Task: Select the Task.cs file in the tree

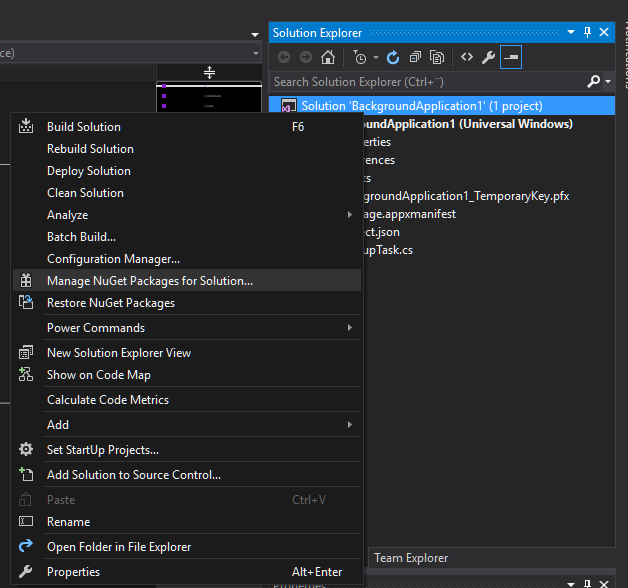Action: (388, 250)
